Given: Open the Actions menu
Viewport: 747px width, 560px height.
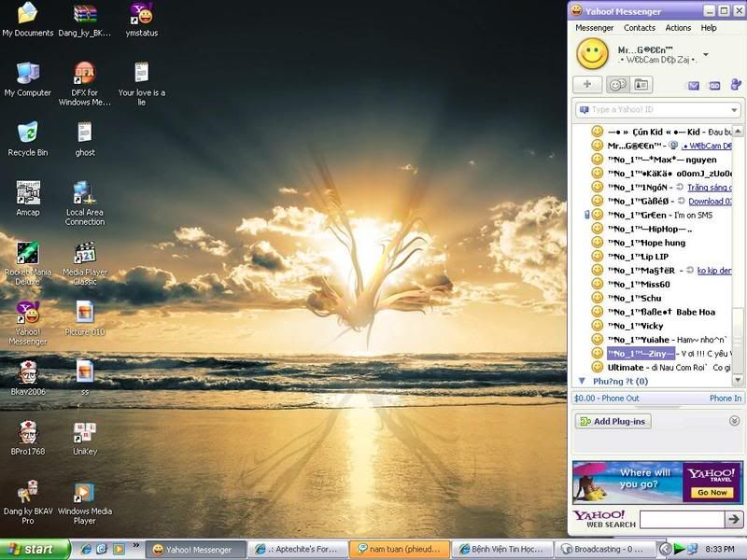Looking at the screenshot, I should click(x=678, y=28).
